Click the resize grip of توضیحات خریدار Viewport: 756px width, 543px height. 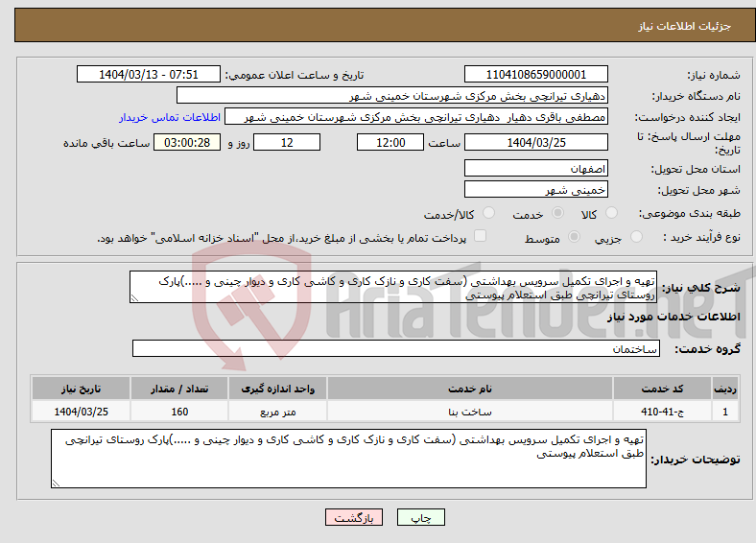pos(56,484)
